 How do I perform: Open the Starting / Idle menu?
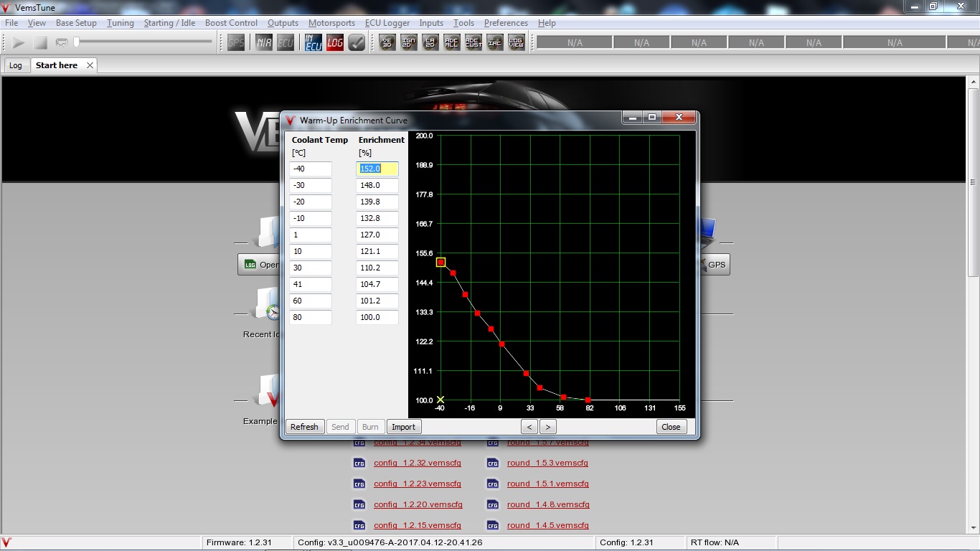click(x=169, y=23)
